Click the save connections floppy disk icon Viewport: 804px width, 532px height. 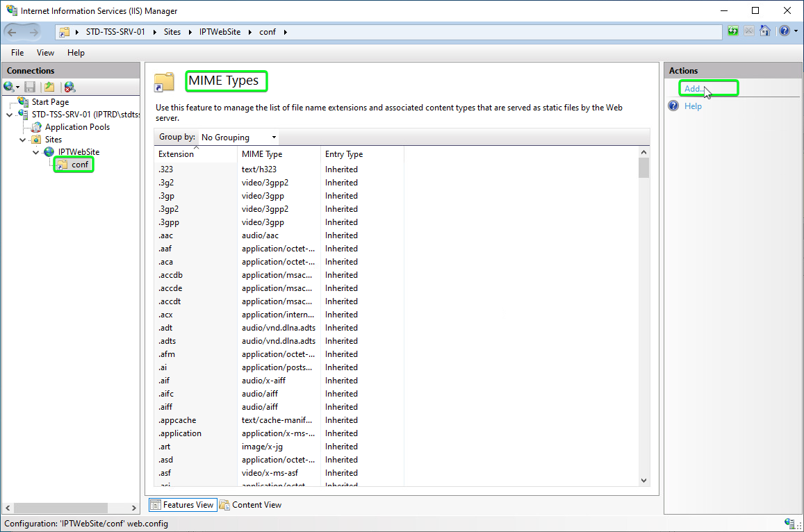[x=31, y=87]
